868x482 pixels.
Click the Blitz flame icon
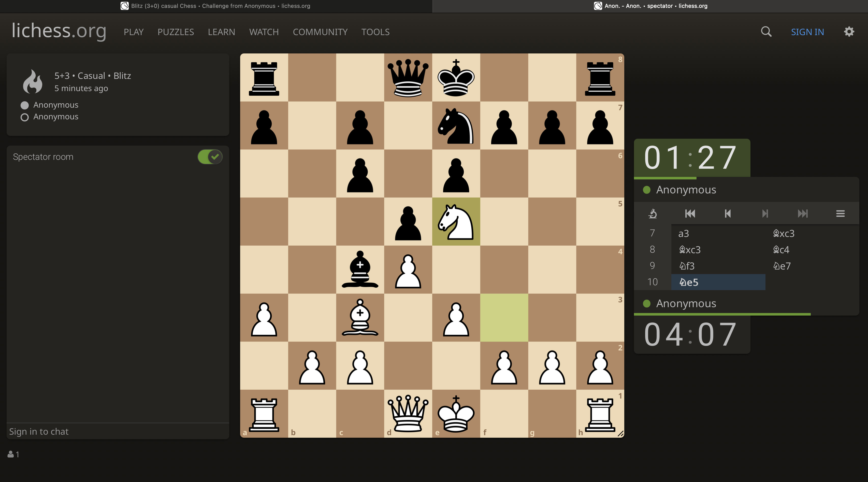coord(33,81)
